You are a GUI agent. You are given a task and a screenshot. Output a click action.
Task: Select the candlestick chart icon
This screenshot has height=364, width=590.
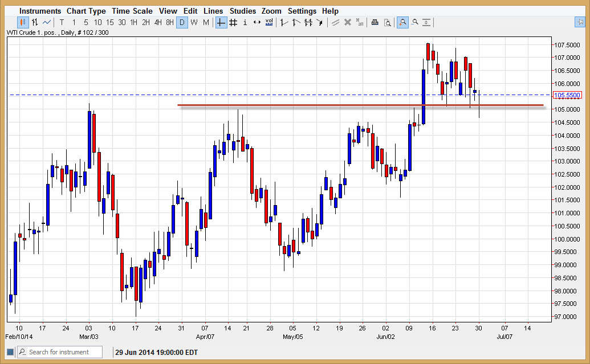pyautogui.click(x=23, y=22)
